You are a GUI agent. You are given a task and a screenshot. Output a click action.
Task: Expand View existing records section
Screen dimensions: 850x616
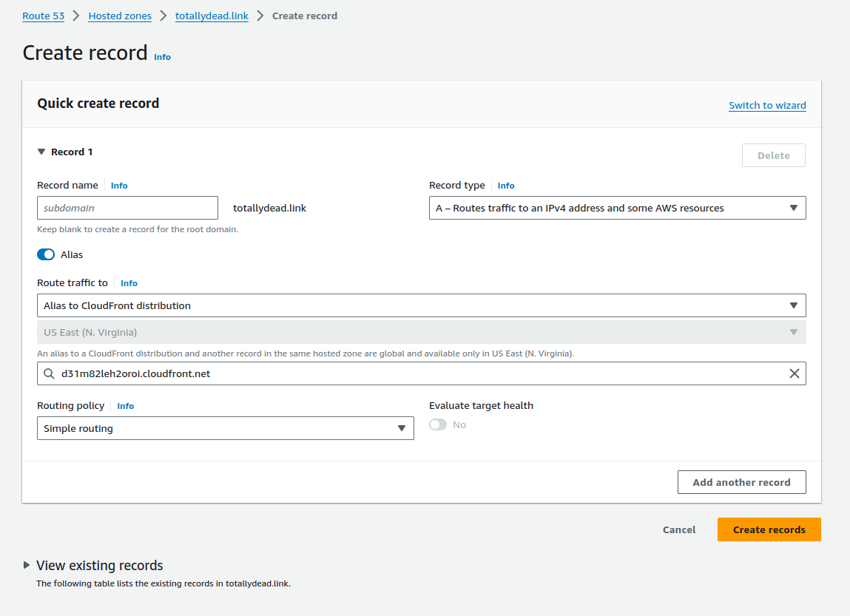26,565
